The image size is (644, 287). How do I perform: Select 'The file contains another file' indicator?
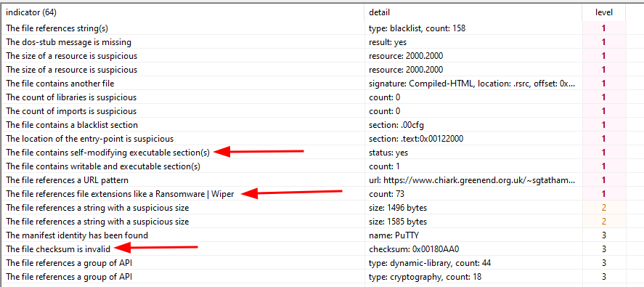click(60, 84)
